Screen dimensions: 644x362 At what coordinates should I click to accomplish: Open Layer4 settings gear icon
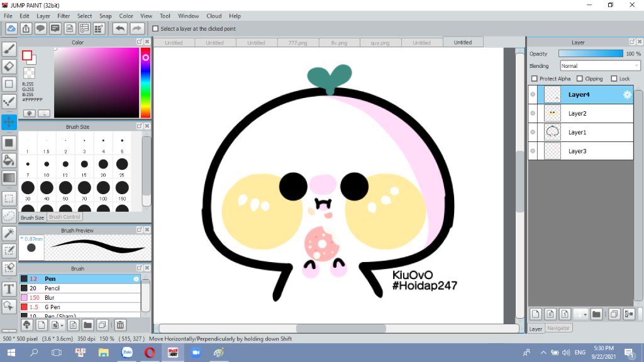point(627,95)
